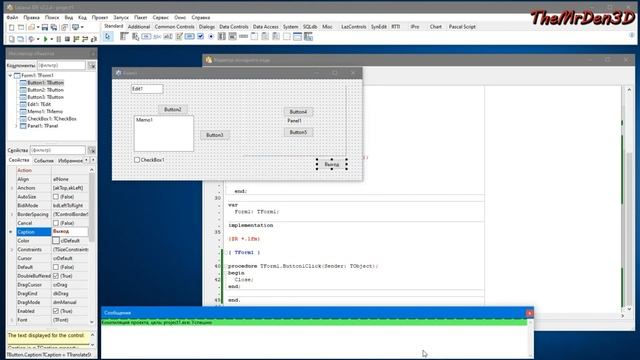Open dropdown arrow beside desktop layout icon
This screenshot has width=640, height=360.
point(82,27)
